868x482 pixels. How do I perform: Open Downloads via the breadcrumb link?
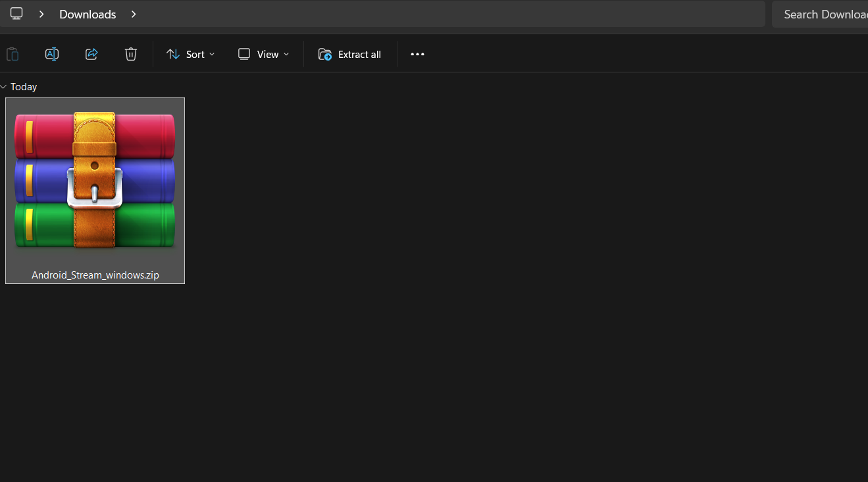tap(87, 14)
